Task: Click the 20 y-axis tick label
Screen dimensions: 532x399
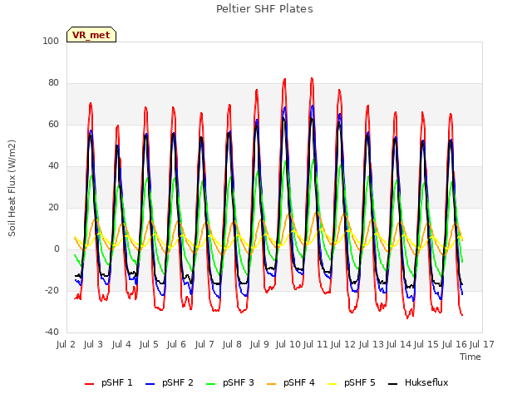Action: click(x=53, y=208)
